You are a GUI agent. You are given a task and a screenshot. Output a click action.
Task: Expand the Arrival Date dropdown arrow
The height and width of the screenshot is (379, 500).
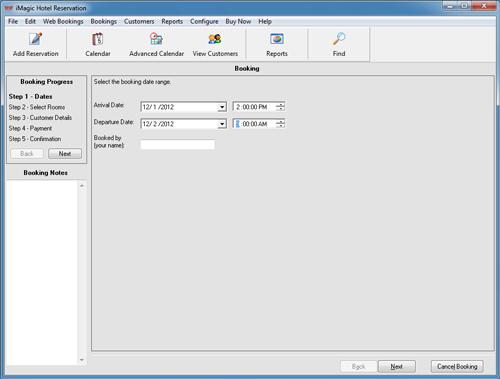coord(222,107)
